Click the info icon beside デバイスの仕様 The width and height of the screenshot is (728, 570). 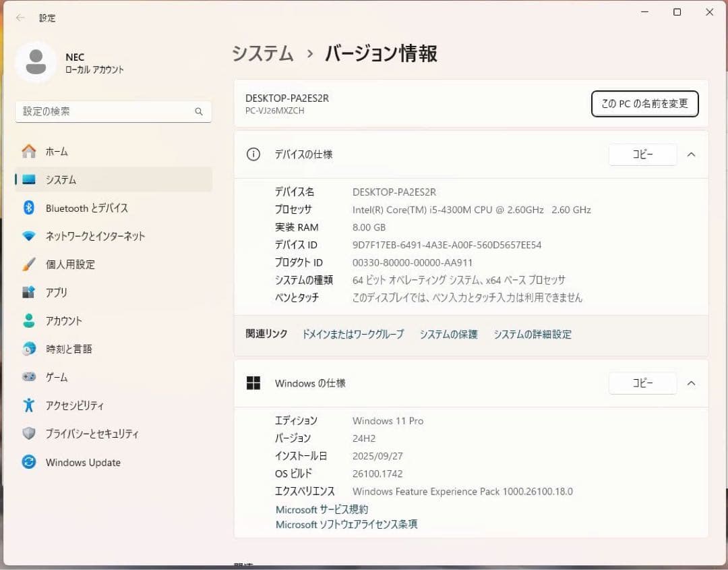point(253,154)
